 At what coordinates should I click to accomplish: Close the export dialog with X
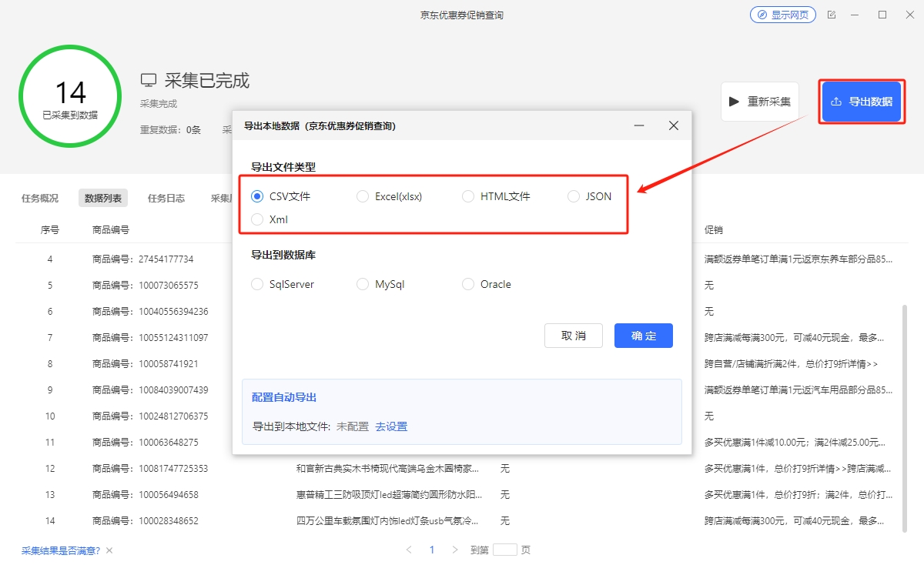pyautogui.click(x=674, y=125)
